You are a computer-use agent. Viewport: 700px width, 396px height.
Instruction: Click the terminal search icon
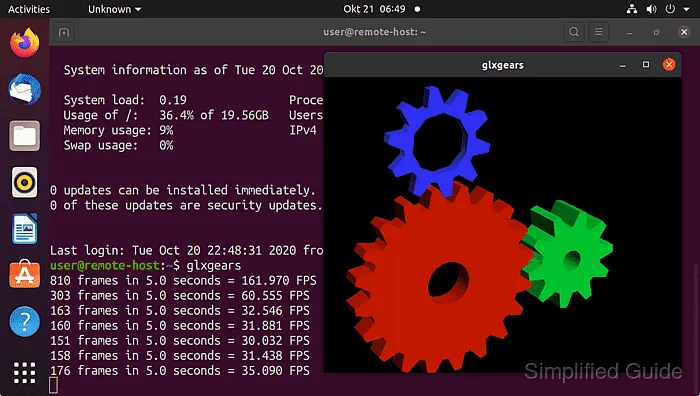(574, 32)
